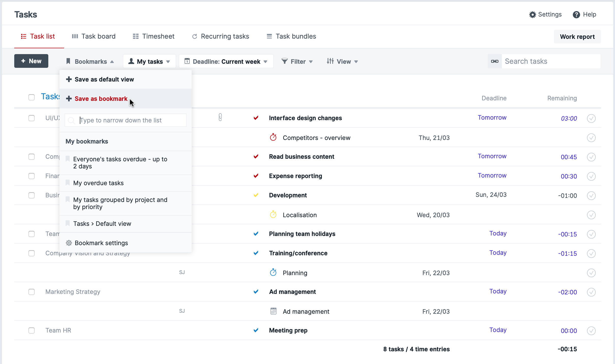Check the box for Company vision and strategy
This screenshot has height=364, width=615.
point(32,253)
